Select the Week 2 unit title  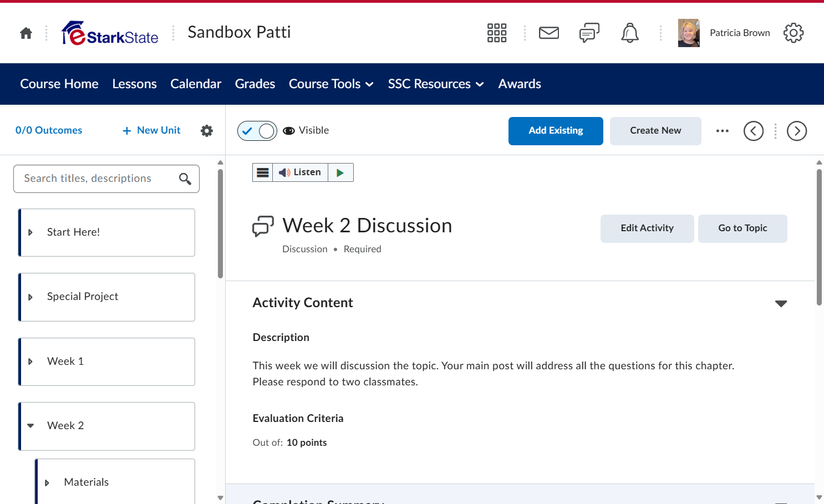(65, 426)
